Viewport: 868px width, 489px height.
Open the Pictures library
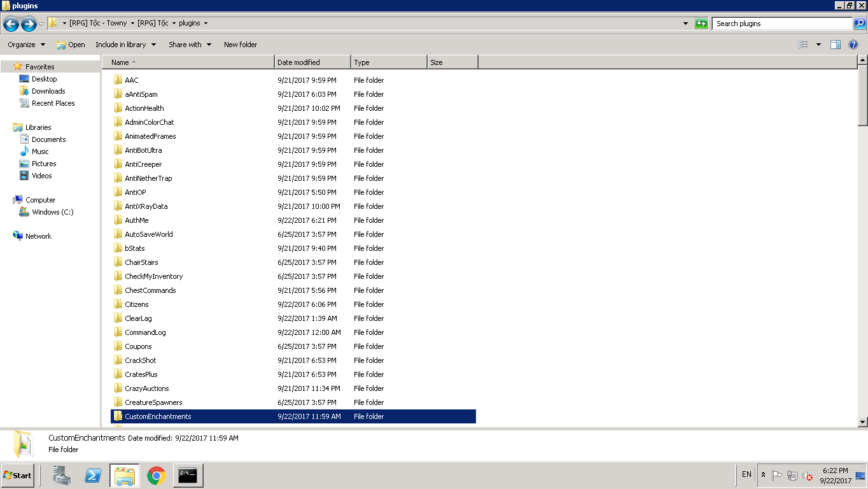44,164
